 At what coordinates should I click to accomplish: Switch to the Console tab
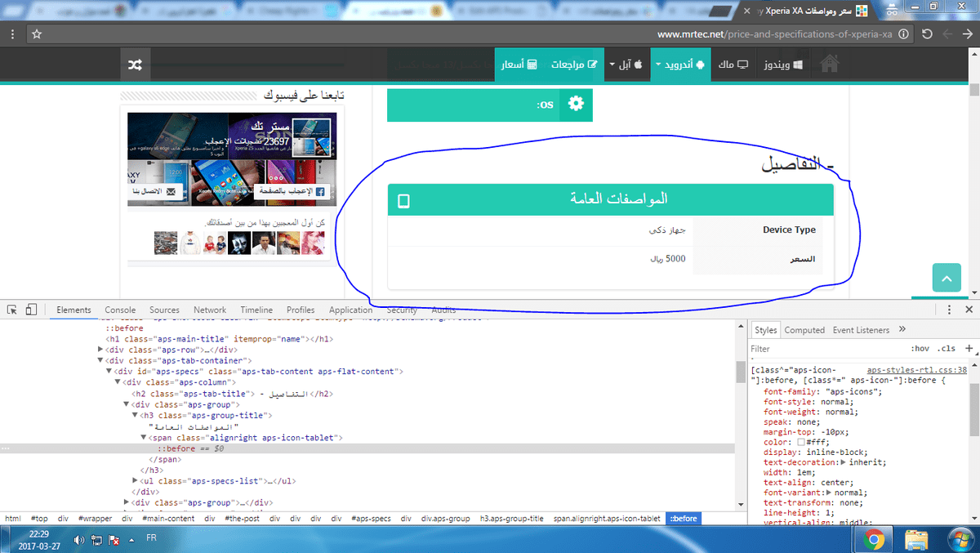pos(120,310)
